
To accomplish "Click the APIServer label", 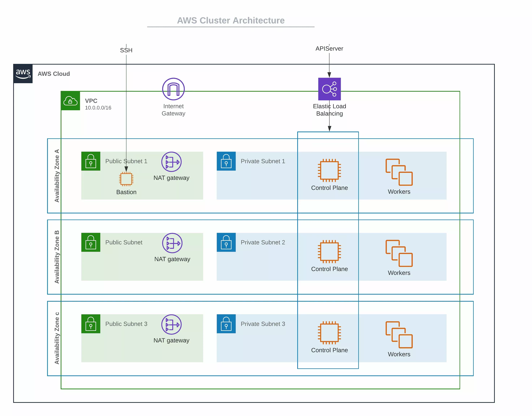I will (329, 49).
